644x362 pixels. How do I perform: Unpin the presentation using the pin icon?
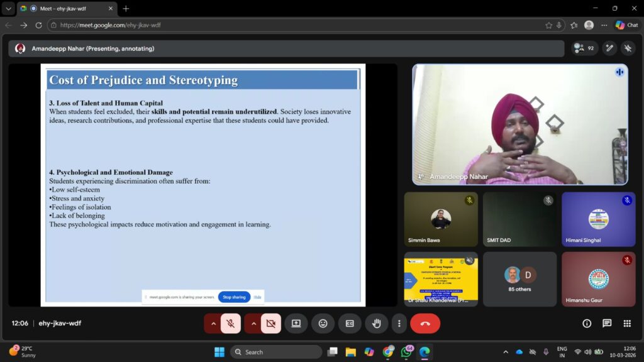(628, 48)
